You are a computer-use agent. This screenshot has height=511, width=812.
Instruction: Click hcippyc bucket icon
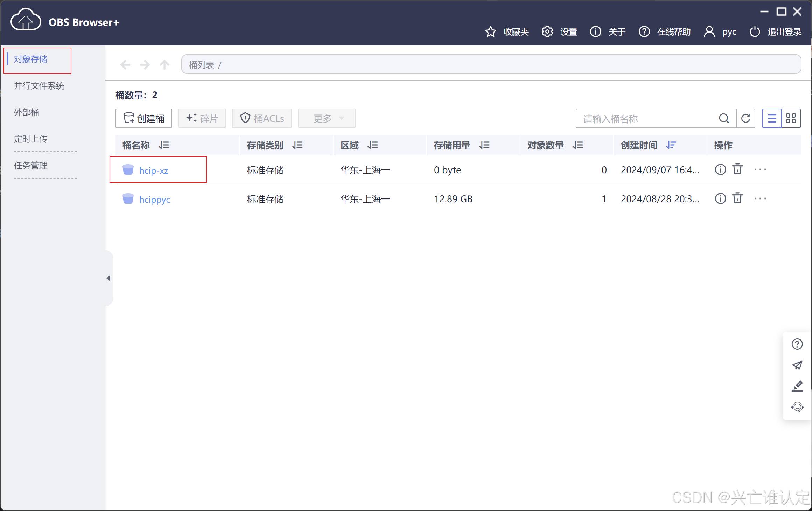pyautogui.click(x=128, y=198)
